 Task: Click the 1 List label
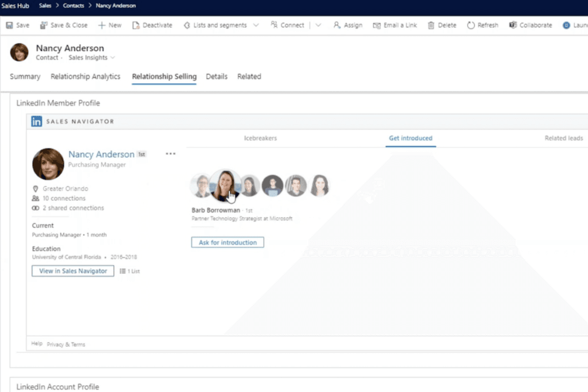[133, 271]
